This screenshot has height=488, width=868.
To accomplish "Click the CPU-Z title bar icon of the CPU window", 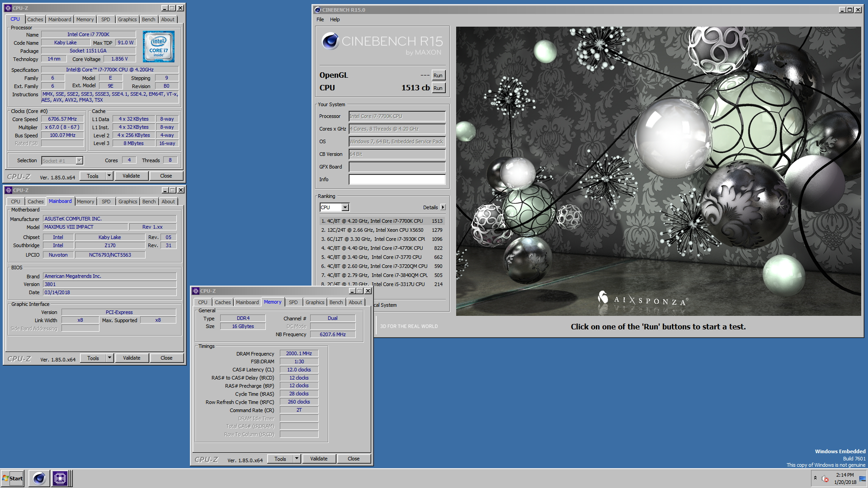I will [8, 8].
